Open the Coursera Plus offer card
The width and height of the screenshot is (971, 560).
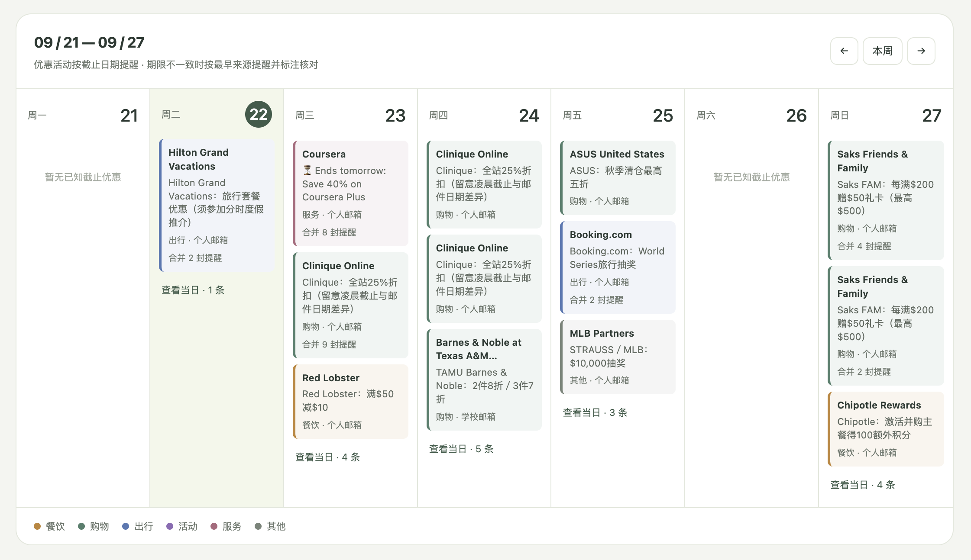[x=350, y=193]
